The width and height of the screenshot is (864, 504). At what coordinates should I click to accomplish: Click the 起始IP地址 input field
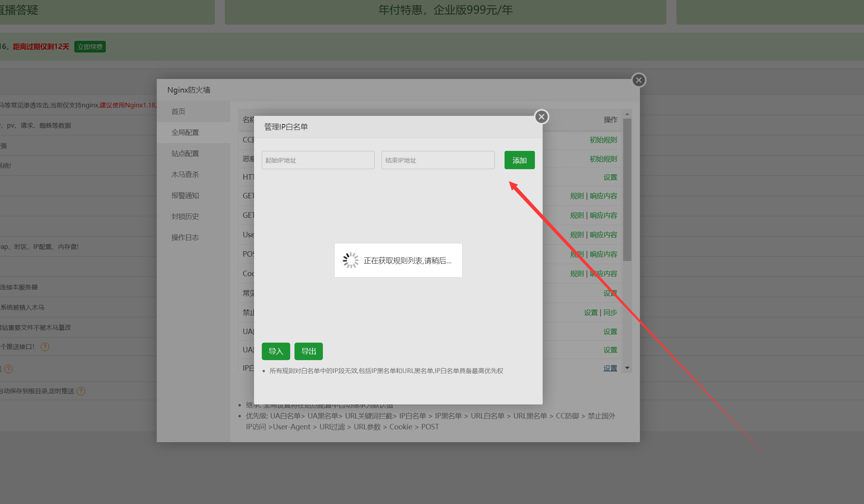tap(318, 160)
